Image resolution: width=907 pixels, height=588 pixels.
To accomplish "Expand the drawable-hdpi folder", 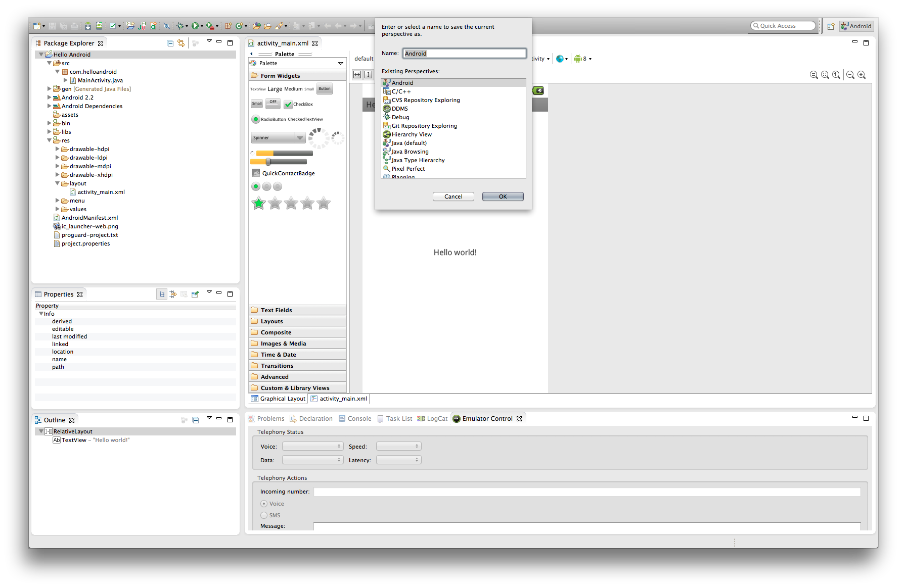I will coord(58,149).
